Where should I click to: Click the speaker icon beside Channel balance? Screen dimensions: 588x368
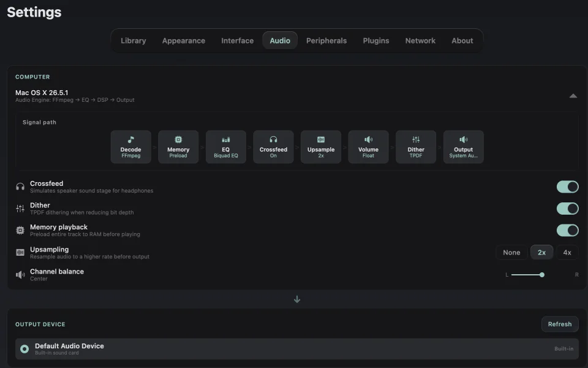click(x=20, y=275)
